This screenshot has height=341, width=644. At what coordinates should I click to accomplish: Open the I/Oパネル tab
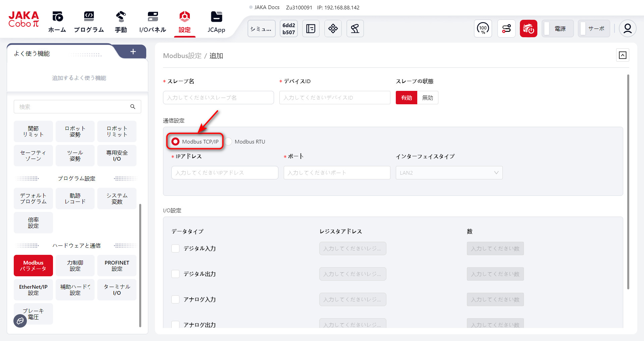[153, 22]
